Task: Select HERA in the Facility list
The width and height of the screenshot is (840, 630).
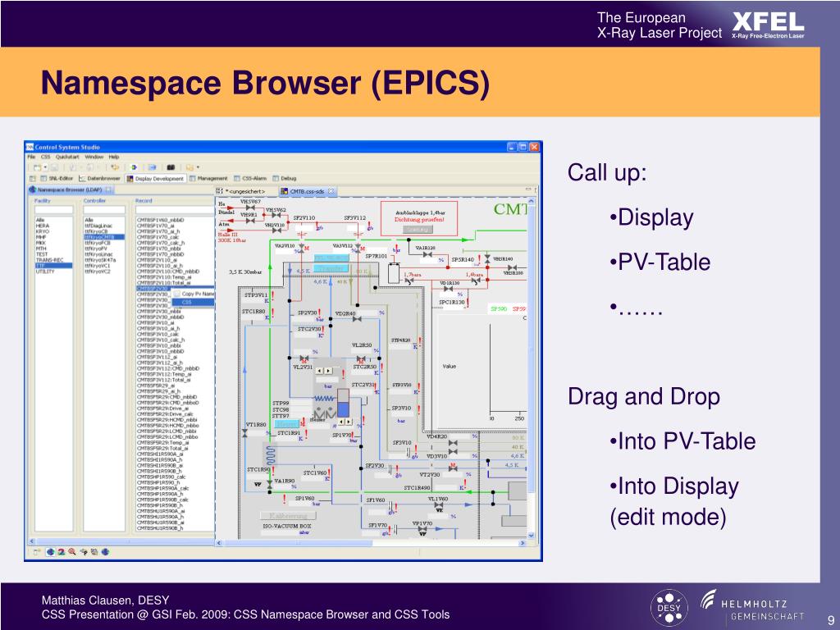Action: tap(53, 226)
